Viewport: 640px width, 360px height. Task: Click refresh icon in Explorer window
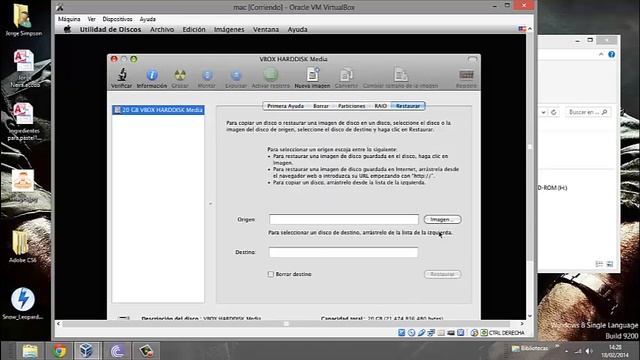pyautogui.click(x=553, y=112)
